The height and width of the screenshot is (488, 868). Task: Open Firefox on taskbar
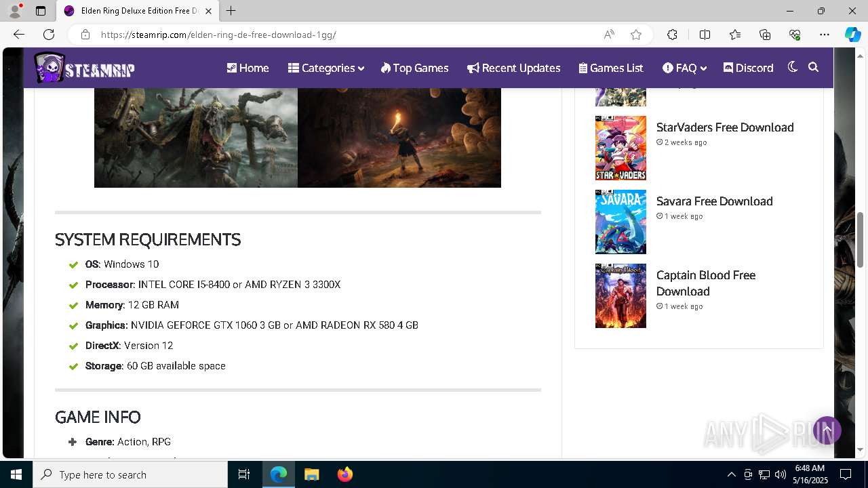344,474
